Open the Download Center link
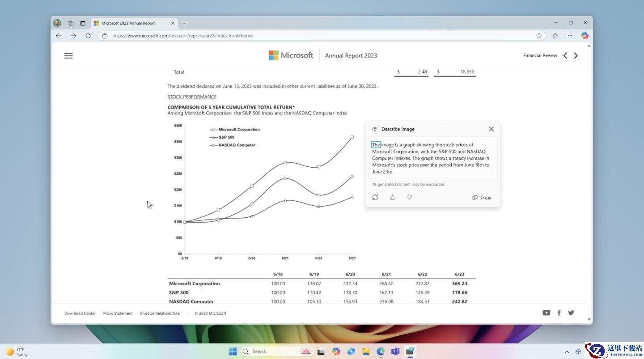This screenshot has width=644, height=359. 80,313
